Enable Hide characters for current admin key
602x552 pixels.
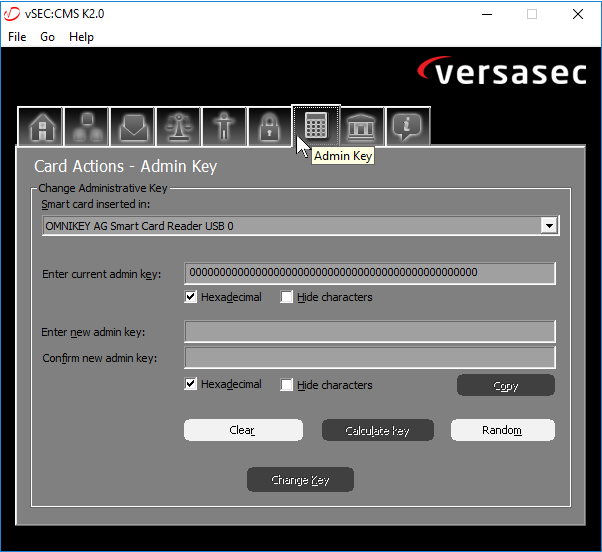coord(286,297)
